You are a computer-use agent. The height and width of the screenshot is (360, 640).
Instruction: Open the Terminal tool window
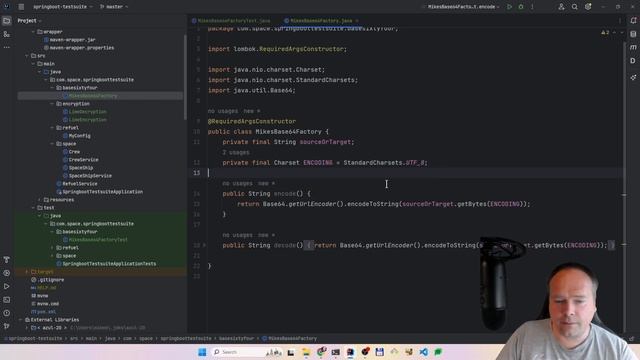(x=7, y=300)
